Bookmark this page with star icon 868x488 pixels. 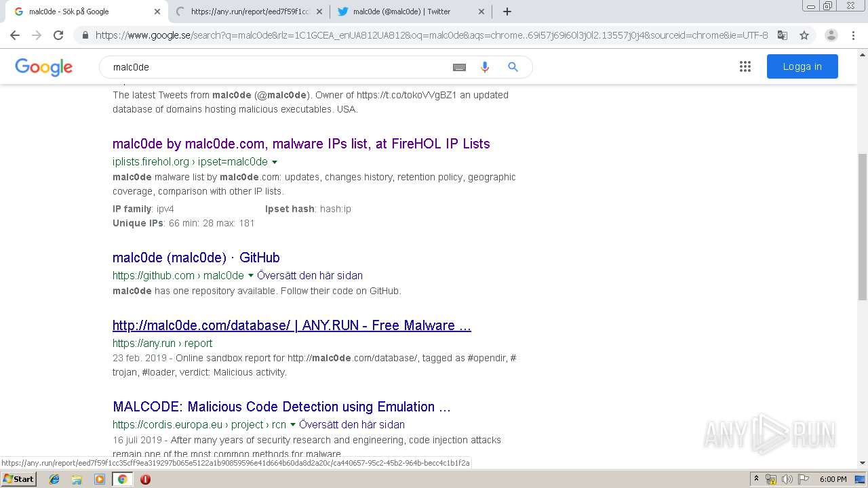coord(804,35)
